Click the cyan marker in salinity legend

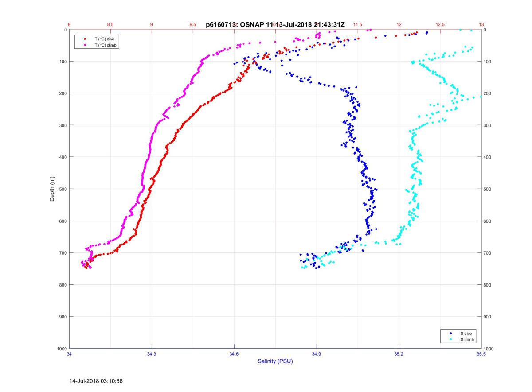coord(450,340)
